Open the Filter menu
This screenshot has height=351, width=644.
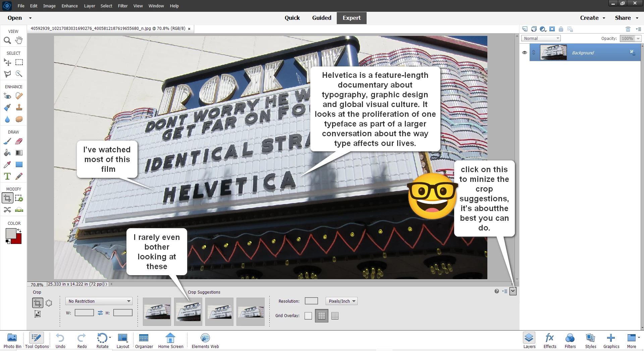[123, 6]
